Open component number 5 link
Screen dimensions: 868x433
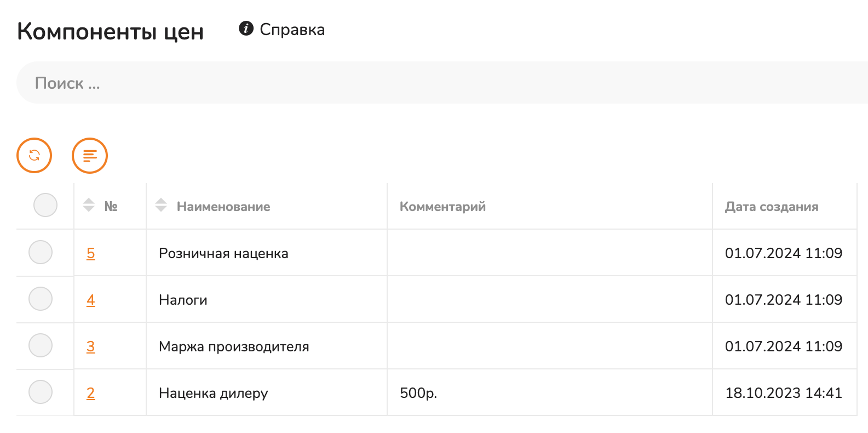91,253
